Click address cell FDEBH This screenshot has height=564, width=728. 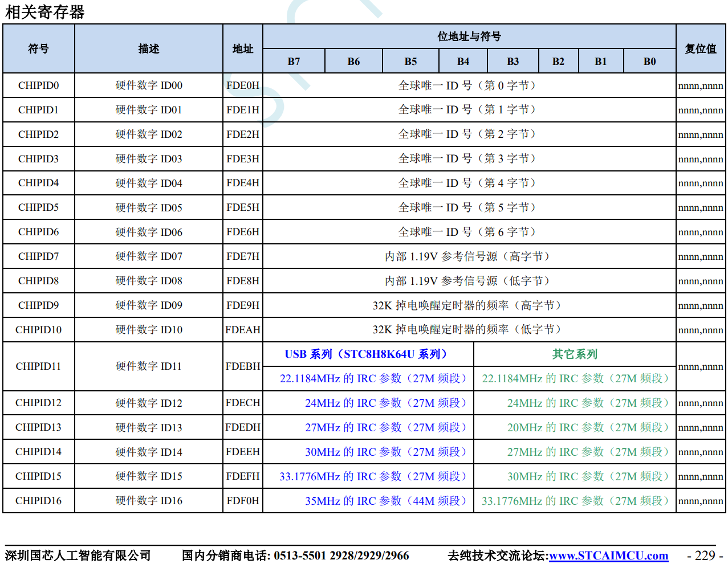click(x=243, y=366)
